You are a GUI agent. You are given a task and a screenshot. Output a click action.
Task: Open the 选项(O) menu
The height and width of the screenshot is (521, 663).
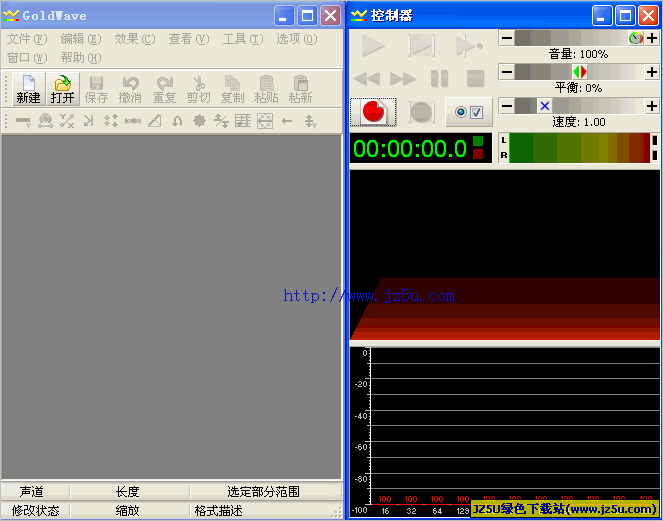[297, 39]
